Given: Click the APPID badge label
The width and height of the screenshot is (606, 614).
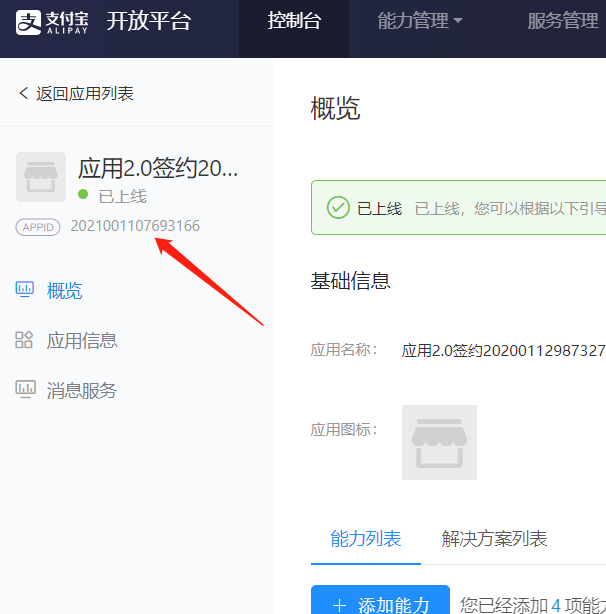Looking at the screenshot, I should (38, 227).
